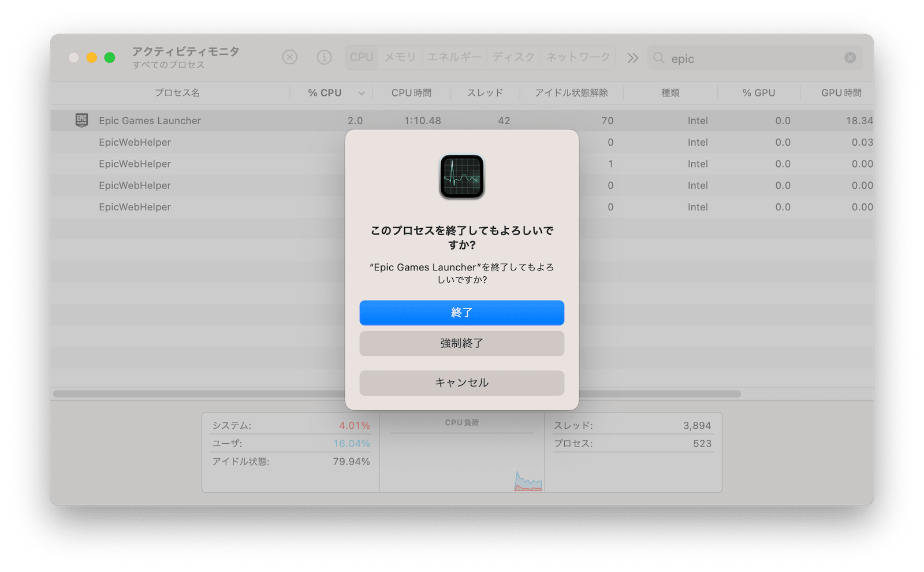This screenshot has height=572, width=924.
Task: Sort by CPU時間 column header
Action: (411, 92)
